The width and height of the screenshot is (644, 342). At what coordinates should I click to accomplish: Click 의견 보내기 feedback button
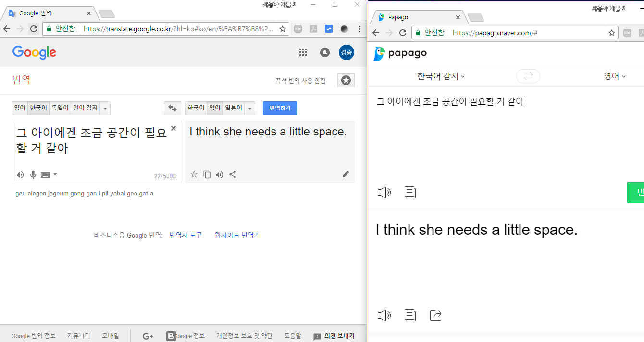pyautogui.click(x=334, y=336)
